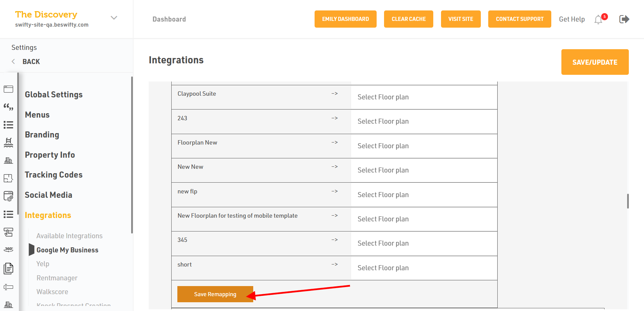
Task: Open floor plan dropdown for Floorplan New
Action: pos(424,146)
